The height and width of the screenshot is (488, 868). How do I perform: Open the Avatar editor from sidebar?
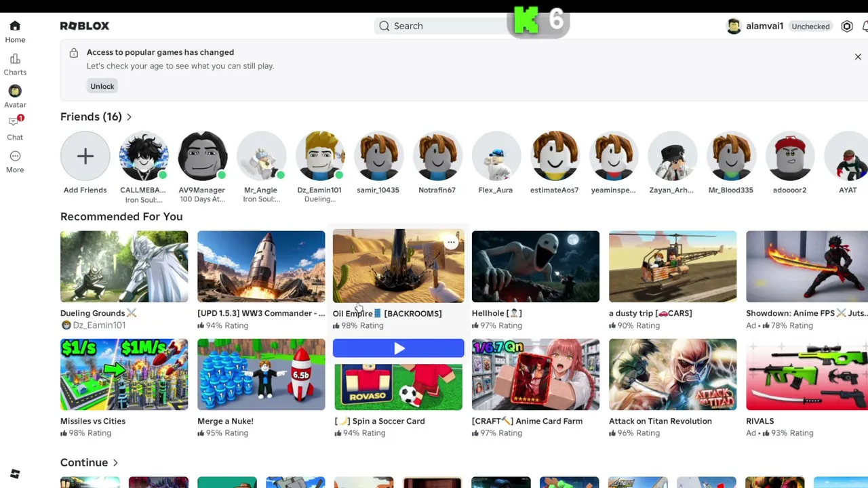pos(15,96)
